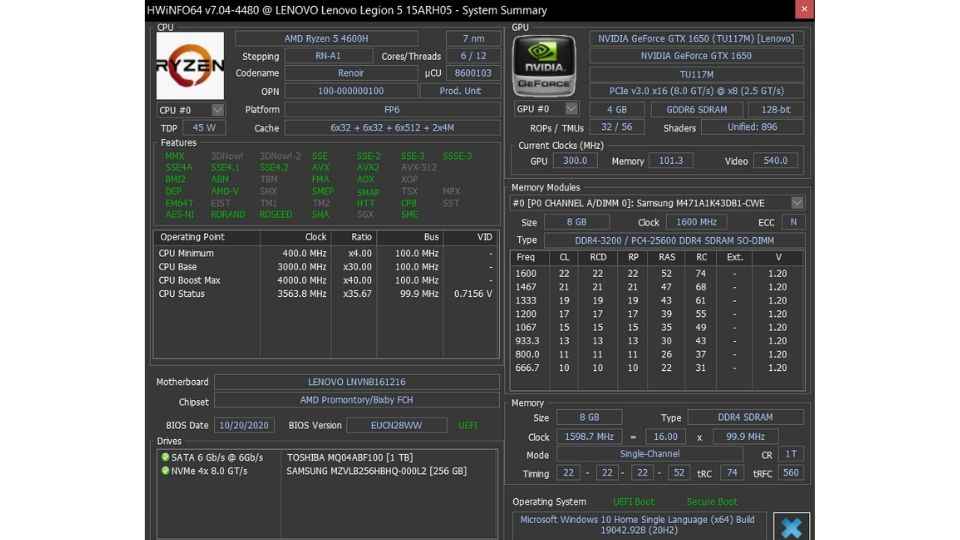Click the tRFC 560 timing value
The width and height of the screenshot is (960, 540).
(790, 473)
